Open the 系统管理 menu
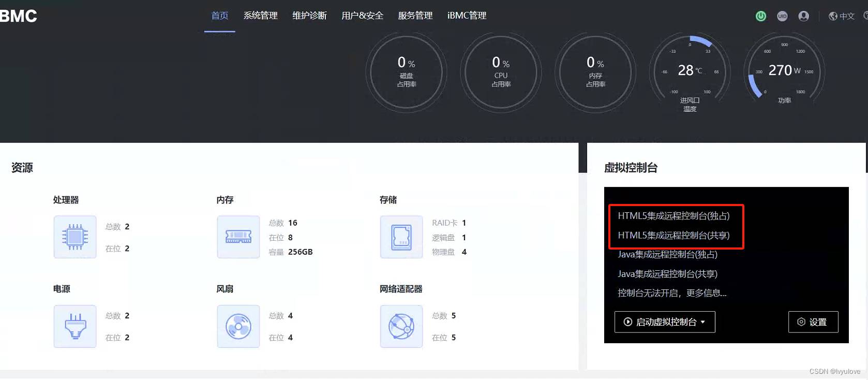 (261, 16)
